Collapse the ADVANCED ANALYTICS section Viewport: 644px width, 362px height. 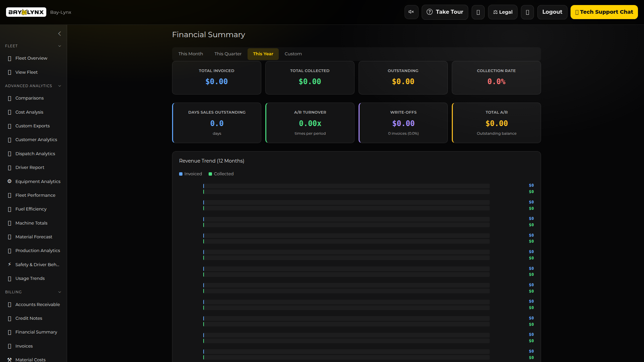tap(60, 86)
